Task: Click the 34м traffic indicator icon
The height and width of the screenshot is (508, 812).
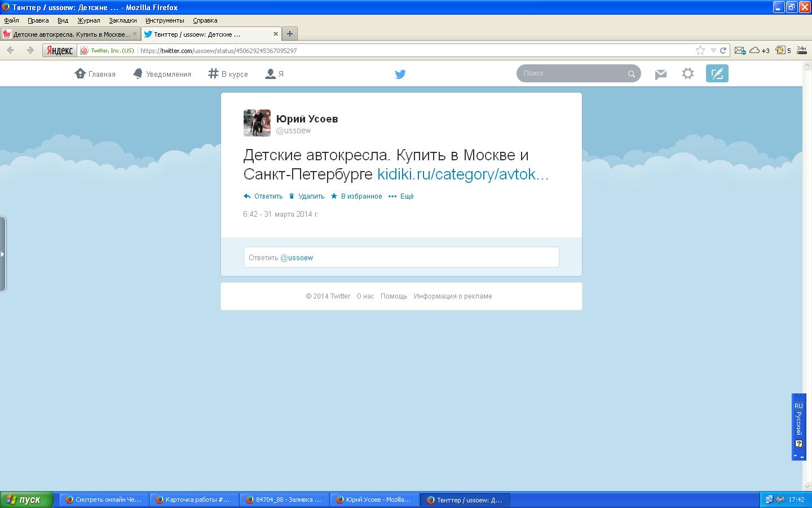Action: pyautogui.click(x=801, y=50)
